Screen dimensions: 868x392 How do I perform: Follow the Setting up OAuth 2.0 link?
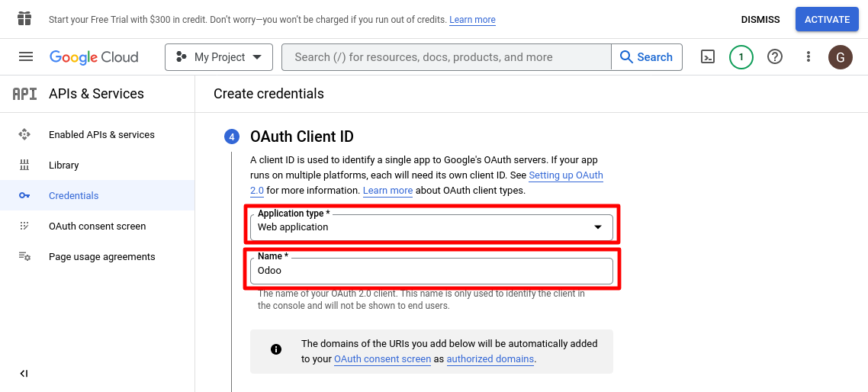pos(565,175)
